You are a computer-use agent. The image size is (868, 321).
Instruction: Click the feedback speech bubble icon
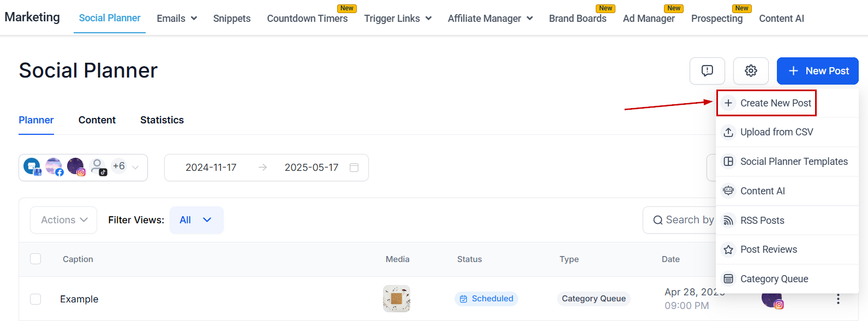[707, 71]
